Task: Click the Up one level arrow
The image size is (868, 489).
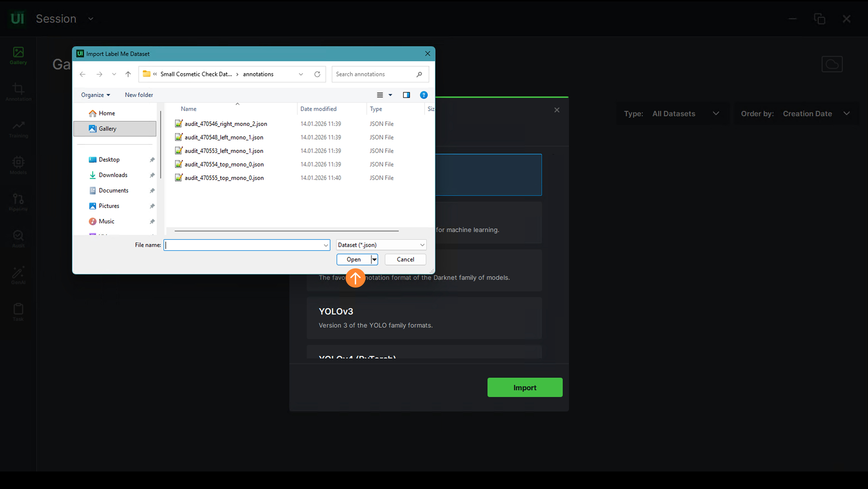Action: point(128,74)
